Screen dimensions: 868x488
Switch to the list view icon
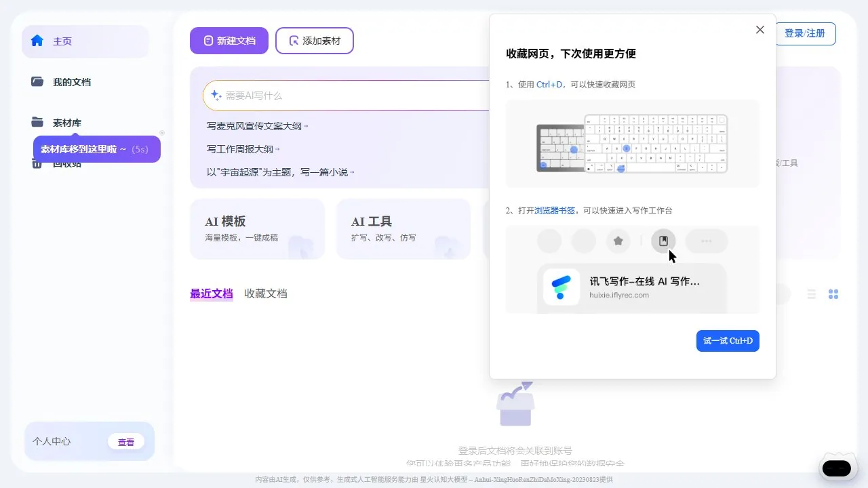(x=812, y=294)
